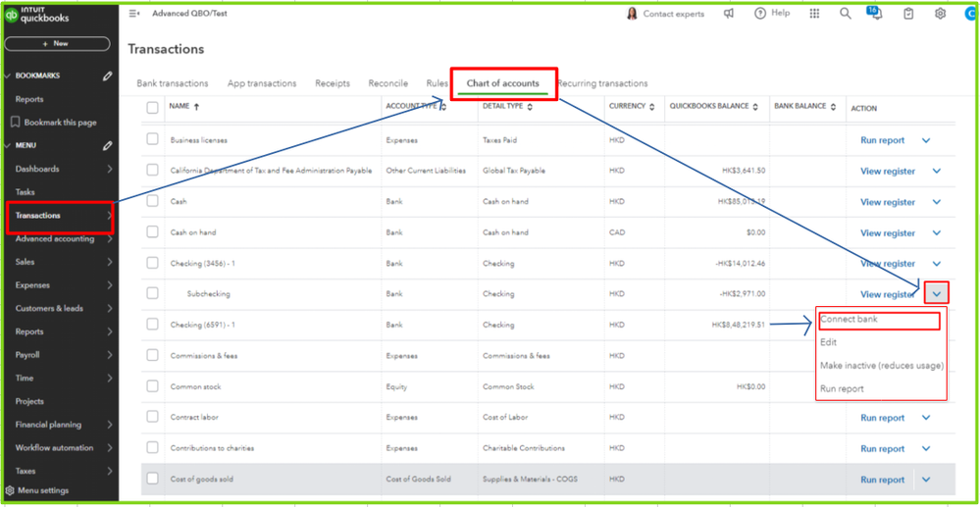
Task: Open action dropdown for Cash row
Action: click(936, 202)
